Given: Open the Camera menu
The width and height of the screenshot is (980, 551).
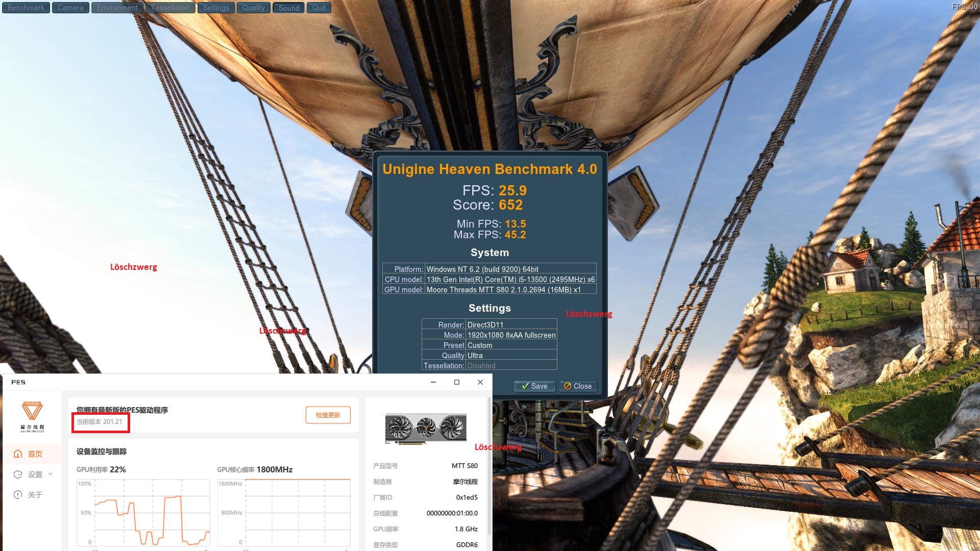Looking at the screenshot, I should 70,8.
